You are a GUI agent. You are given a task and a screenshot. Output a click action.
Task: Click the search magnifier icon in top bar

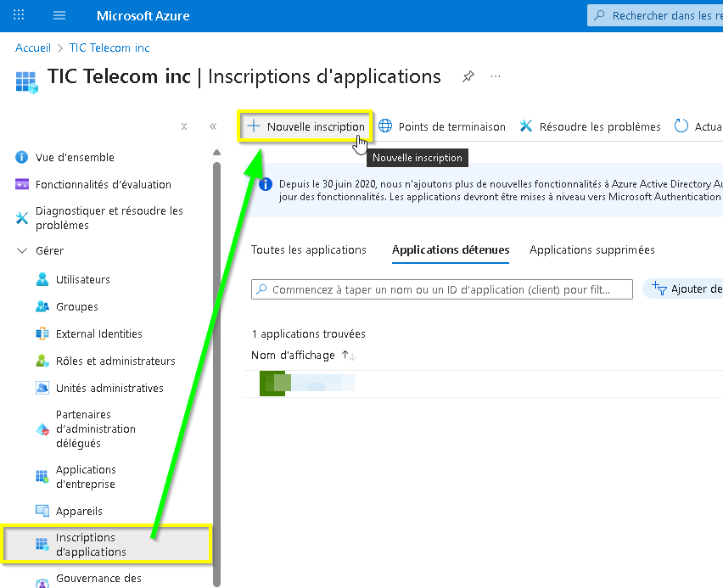coord(599,15)
